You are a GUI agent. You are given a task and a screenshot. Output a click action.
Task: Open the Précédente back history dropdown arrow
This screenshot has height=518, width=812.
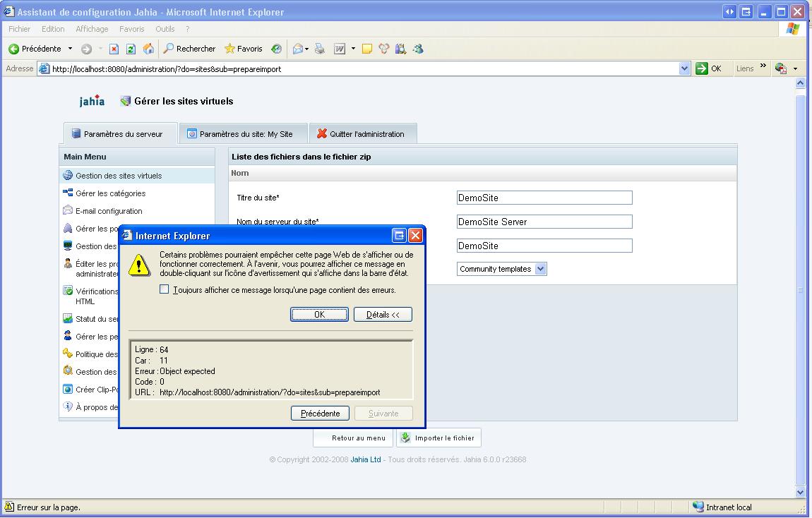click(71, 49)
